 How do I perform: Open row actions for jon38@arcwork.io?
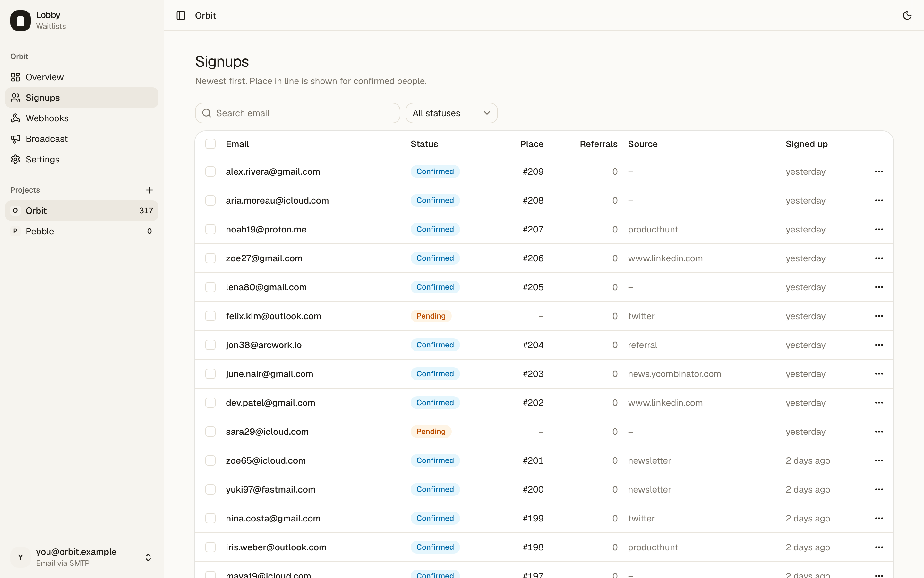click(x=879, y=345)
